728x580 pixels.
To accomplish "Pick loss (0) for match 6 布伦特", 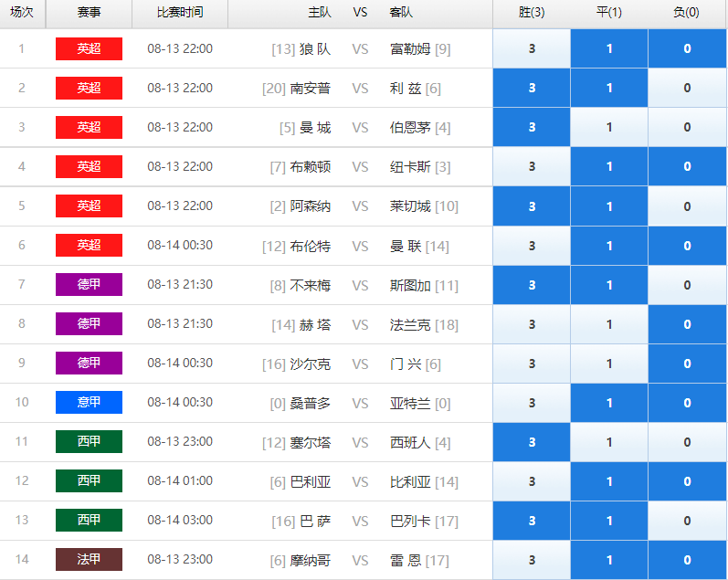I will (x=687, y=246).
